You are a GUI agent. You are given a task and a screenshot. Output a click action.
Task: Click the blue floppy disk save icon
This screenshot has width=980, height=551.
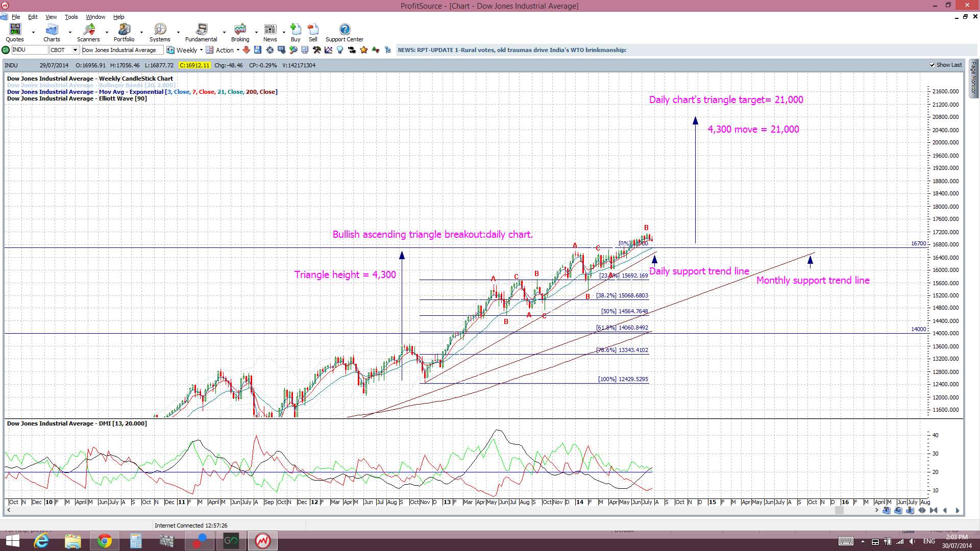tap(258, 50)
